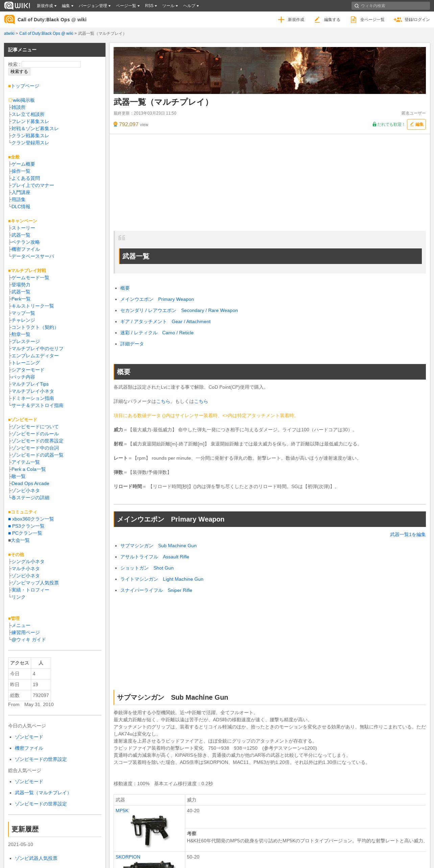The height and width of the screenshot is (868, 434).
Task: Open フレンド募集スレ link
Action: [30, 121]
